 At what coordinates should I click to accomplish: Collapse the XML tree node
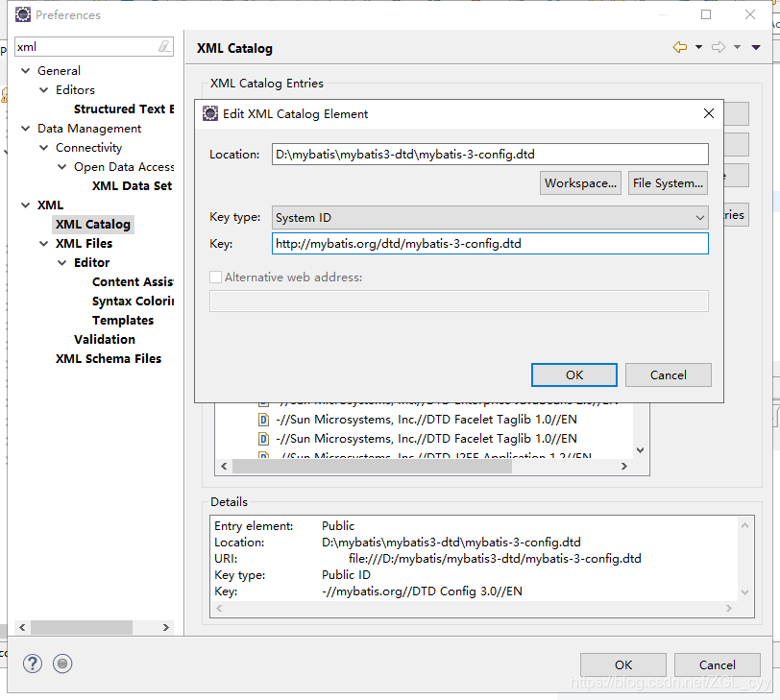click(26, 205)
